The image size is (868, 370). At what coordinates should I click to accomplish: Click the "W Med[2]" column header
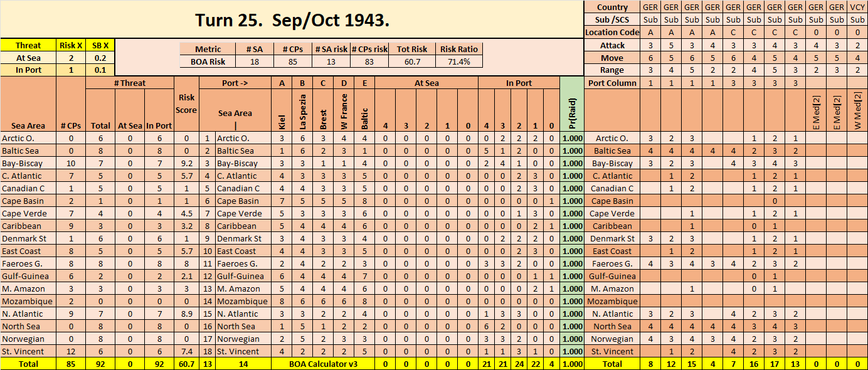857,110
